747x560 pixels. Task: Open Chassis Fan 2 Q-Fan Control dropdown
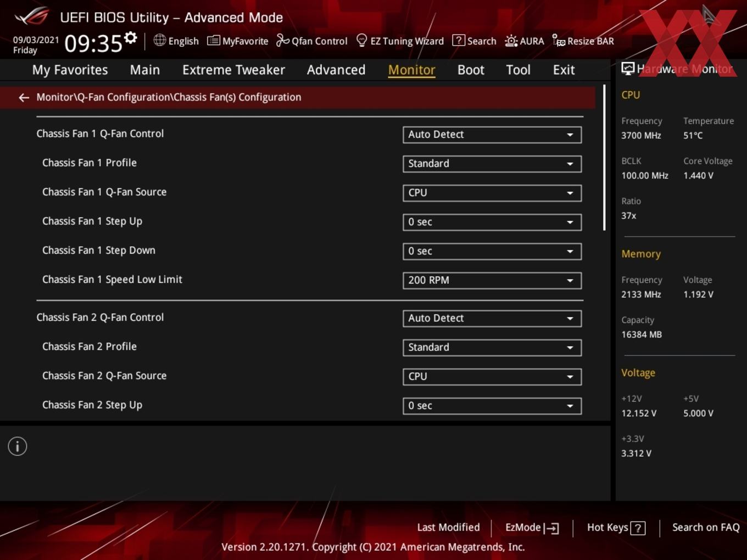(492, 318)
